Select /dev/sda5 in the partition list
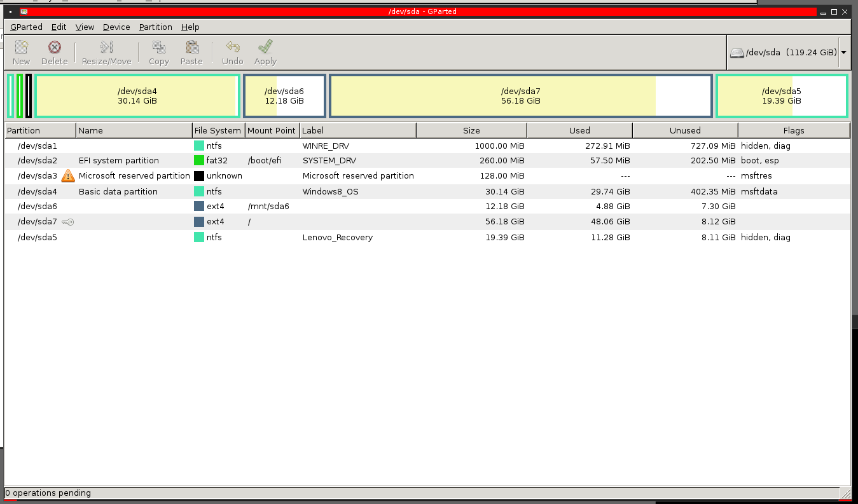 click(427, 237)
